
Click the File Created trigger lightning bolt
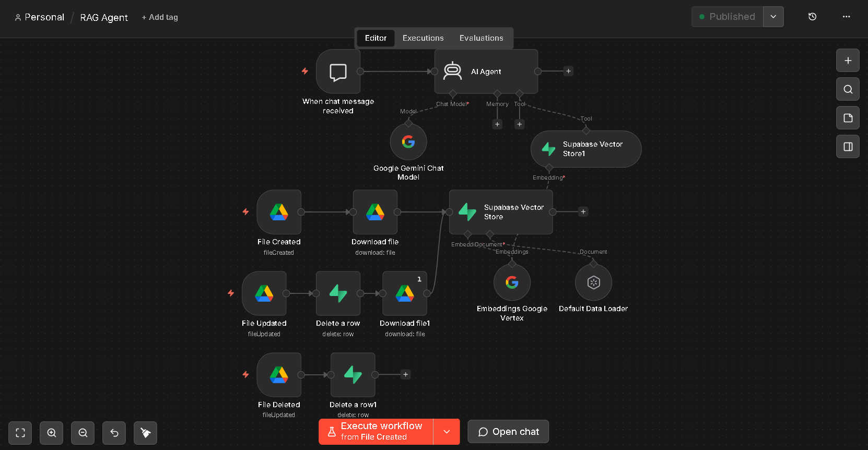(245, 212)
